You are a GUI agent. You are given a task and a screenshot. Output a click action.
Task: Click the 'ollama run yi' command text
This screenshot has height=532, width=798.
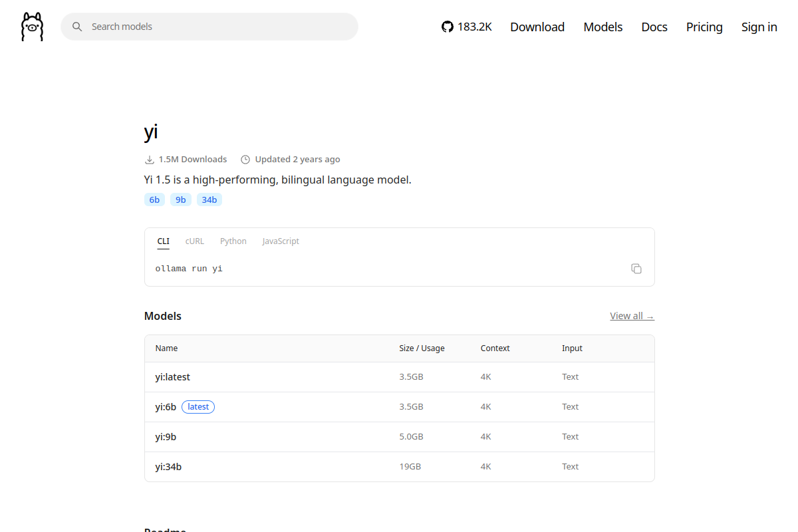189,269
